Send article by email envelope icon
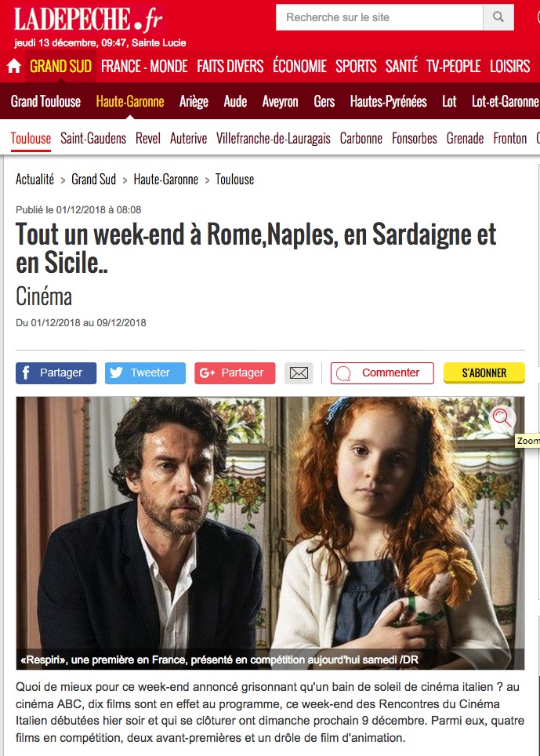This screenshot has width=540, height=756. coord(299,373)
